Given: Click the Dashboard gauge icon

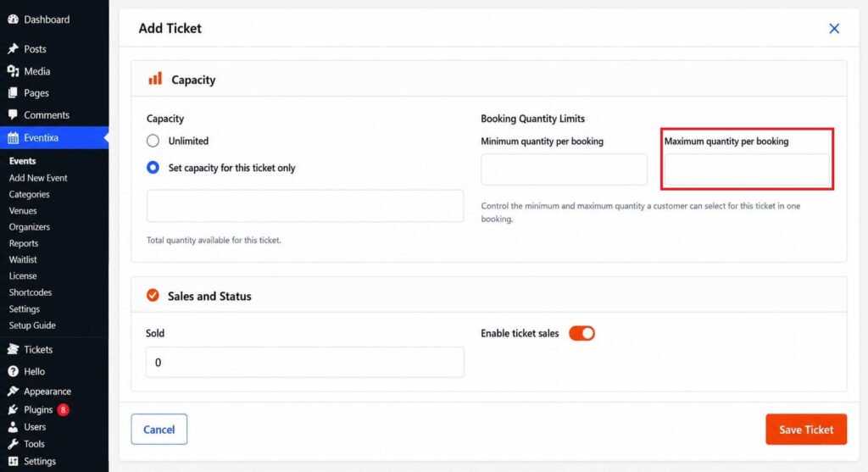Looking at the screenshot, I should [x=13, y=19].
